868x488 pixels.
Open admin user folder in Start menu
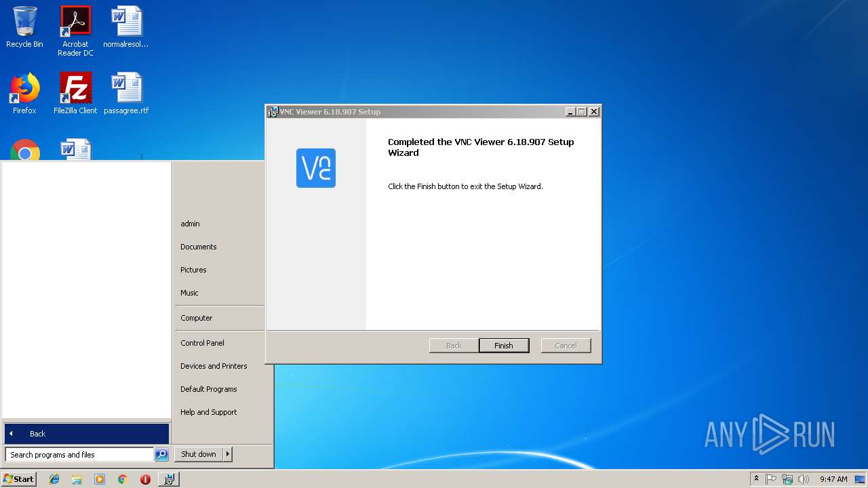click(x=190, y=224)
